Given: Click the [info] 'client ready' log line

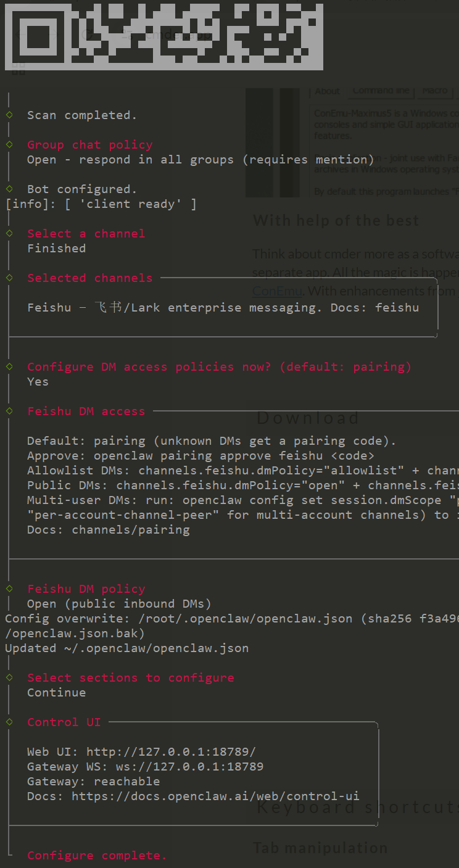Looking at the screenshot, I should point(101,204).
